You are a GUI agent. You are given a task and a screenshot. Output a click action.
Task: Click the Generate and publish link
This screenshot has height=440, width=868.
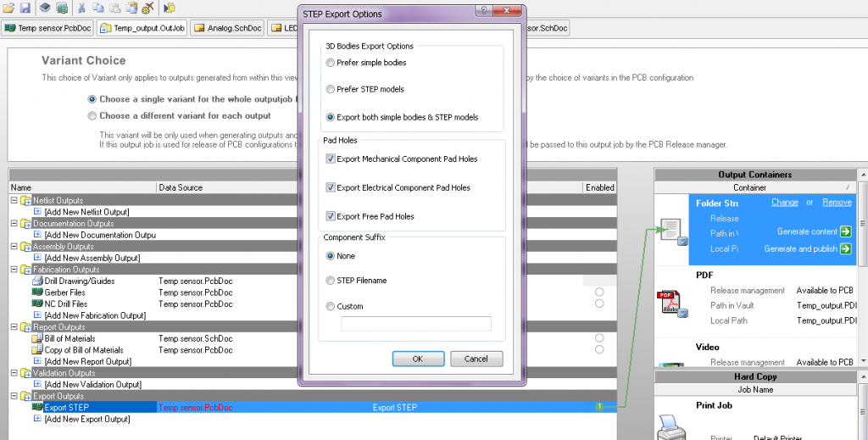[800, 248]
